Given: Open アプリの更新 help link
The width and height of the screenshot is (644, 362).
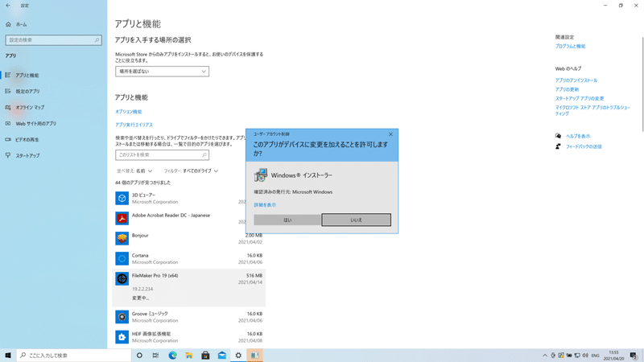Looking at the screenshot, I should [x=567, y=89].
